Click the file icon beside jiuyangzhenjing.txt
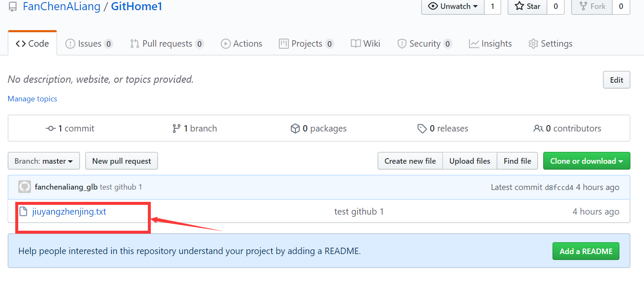This screenshot has width=644, height=285. (23, 211)
